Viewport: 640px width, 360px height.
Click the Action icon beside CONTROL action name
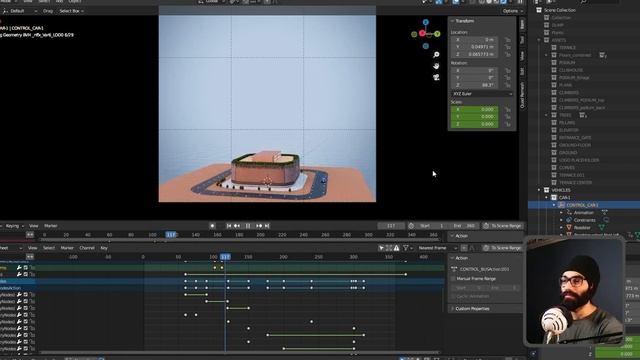(454, 269)
